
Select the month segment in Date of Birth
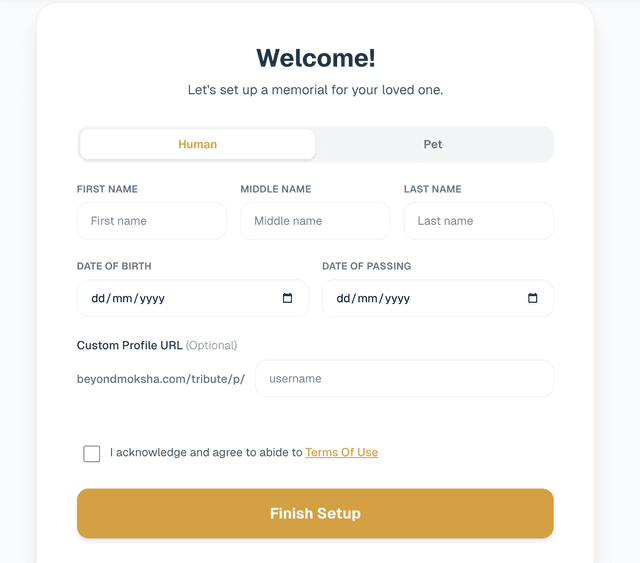tap(120, 298)
